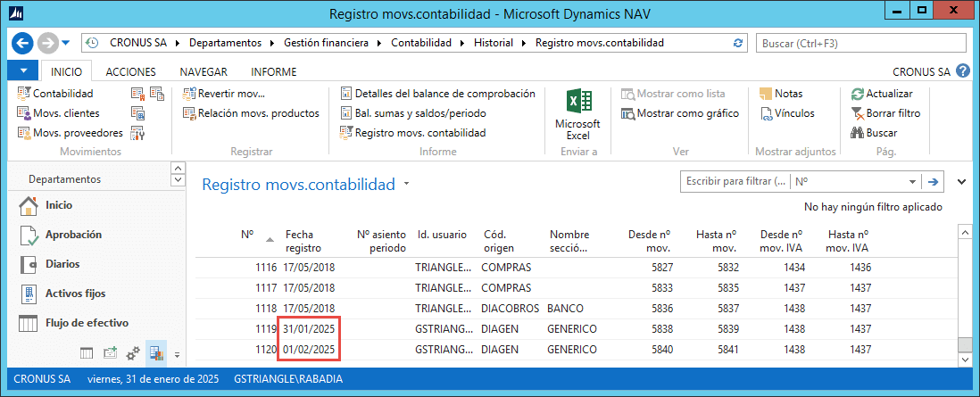
Task: Expand Historial breadcrumb arrow
Action: [x=525, y=43]
